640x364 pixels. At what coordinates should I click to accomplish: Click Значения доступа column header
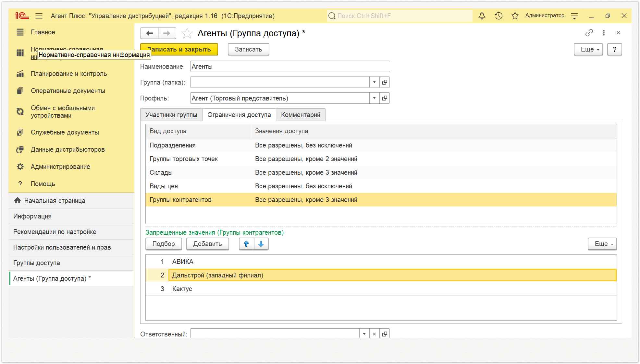click(434, 131)
